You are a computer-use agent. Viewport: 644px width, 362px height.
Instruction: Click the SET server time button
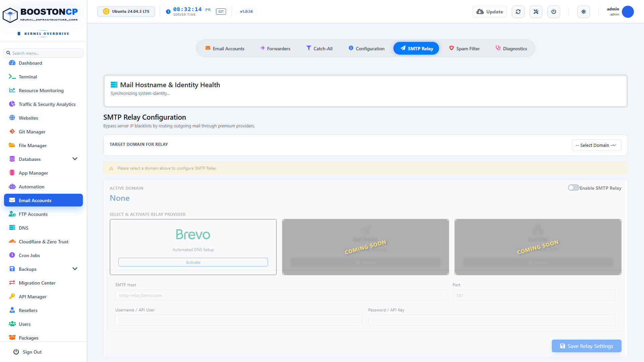[221, 12]
